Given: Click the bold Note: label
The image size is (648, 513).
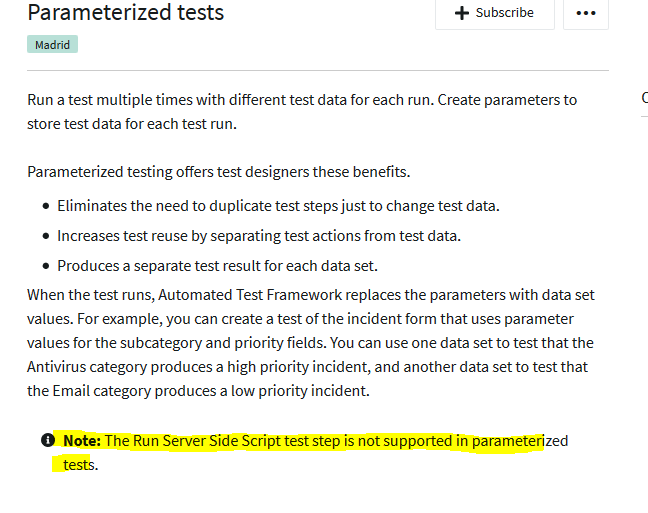Looking at the screenshot, I should [82, 440].
